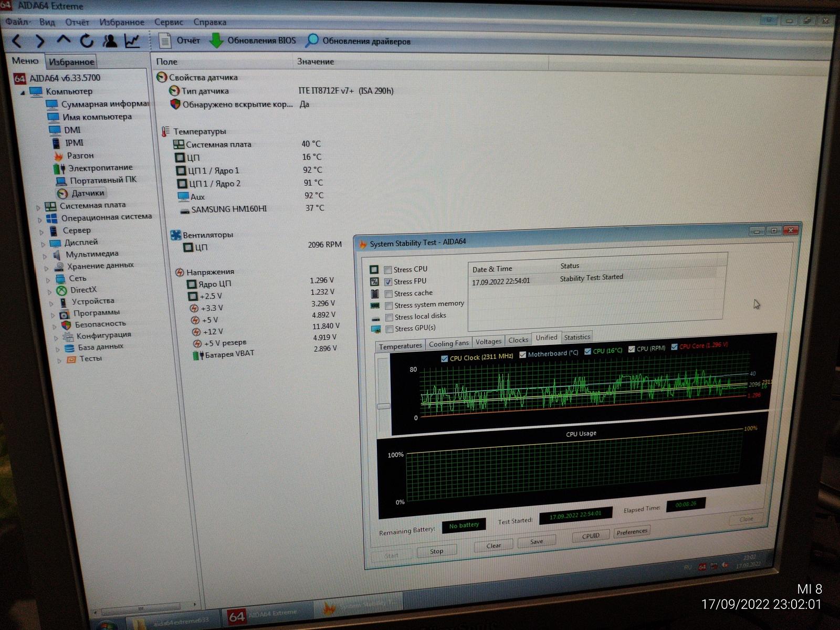Viewport: 840px width, 630px height.
Task: Click the Системная плата icon in tree
Action: click(50, 206)
